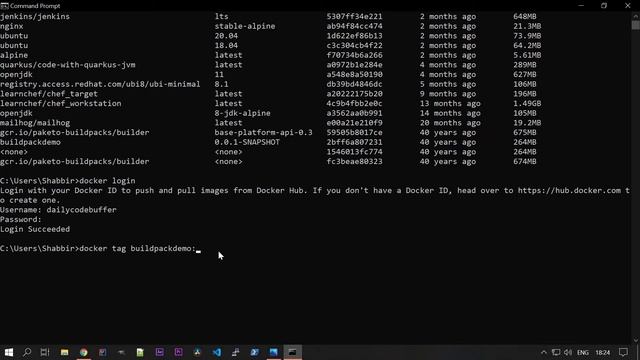
Task: Click the '13 months ago' created value
Action: click(x=450, y=104)
